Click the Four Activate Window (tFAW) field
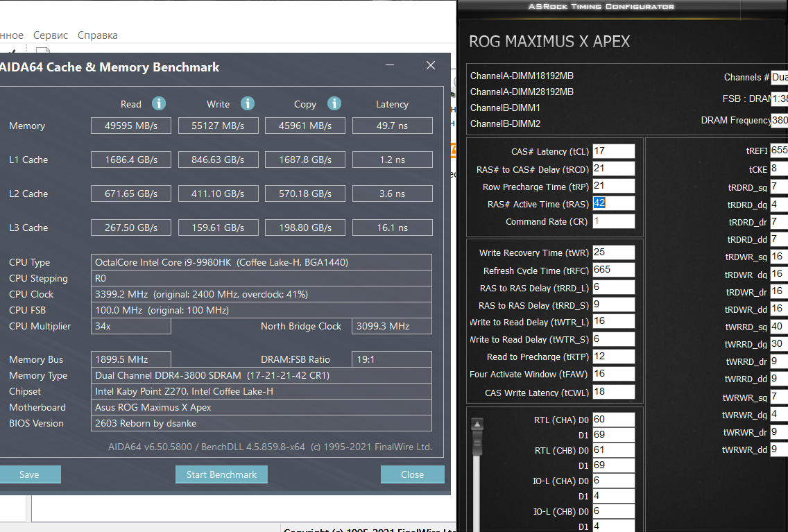This screenshot has width=788, height=532. (614, 374)
